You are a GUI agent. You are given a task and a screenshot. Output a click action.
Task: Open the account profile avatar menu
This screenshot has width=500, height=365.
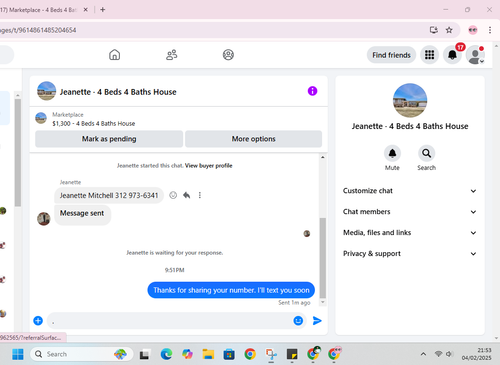click(x=475, y=55)
